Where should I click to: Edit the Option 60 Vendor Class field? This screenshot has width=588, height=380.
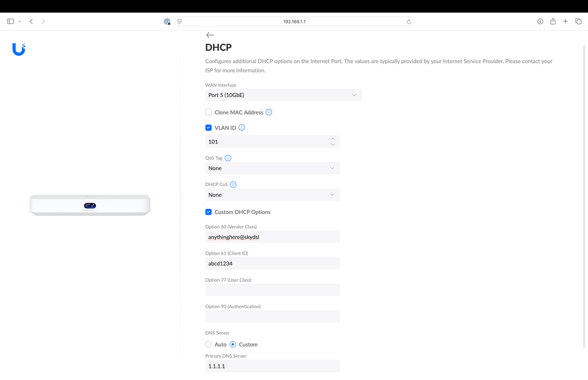pyautogui.click(x=273, y=237)
